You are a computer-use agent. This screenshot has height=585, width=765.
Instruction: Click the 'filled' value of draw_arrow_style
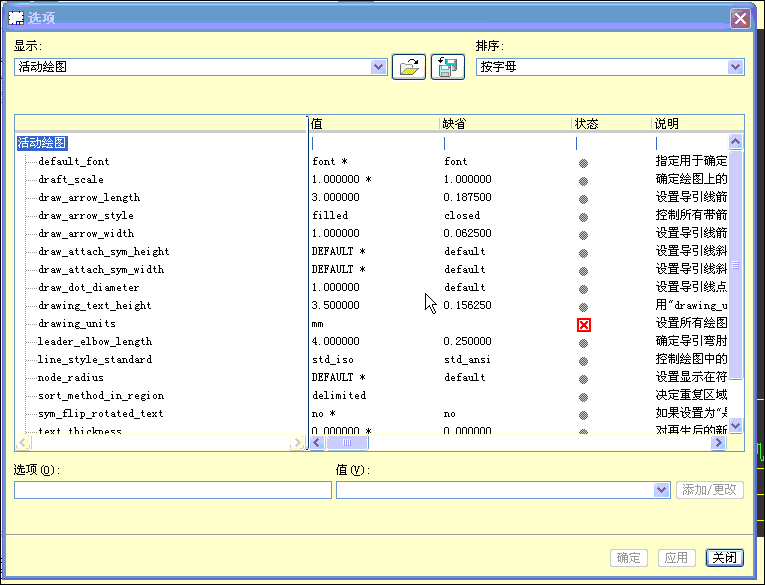[330, 216]
